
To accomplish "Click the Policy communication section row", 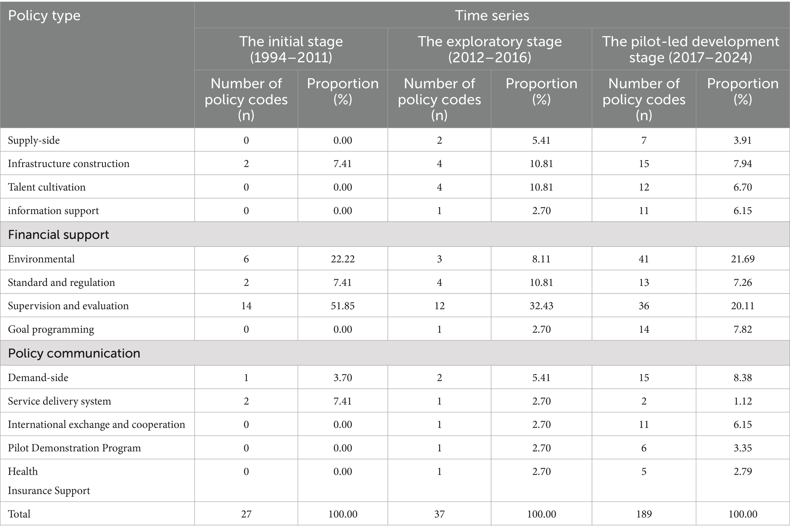I will click(x=395, y=353).
